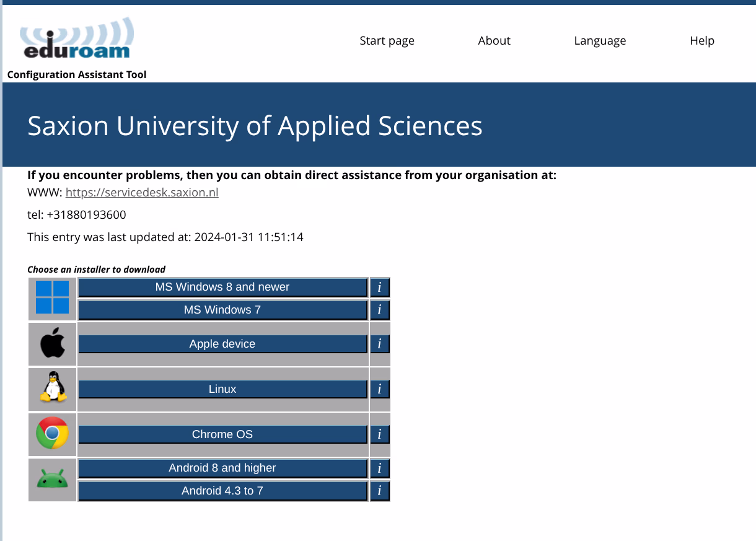The height and width of the screenshot is (541, 756).
Task: Click the 'Saxion University of Applied Sciences' heading
Action: click(255, 126)
